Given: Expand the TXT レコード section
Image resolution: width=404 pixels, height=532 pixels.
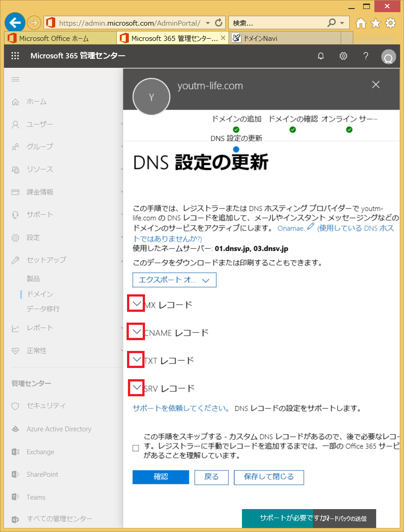Looking at the screenshot, I should point(136,359).
